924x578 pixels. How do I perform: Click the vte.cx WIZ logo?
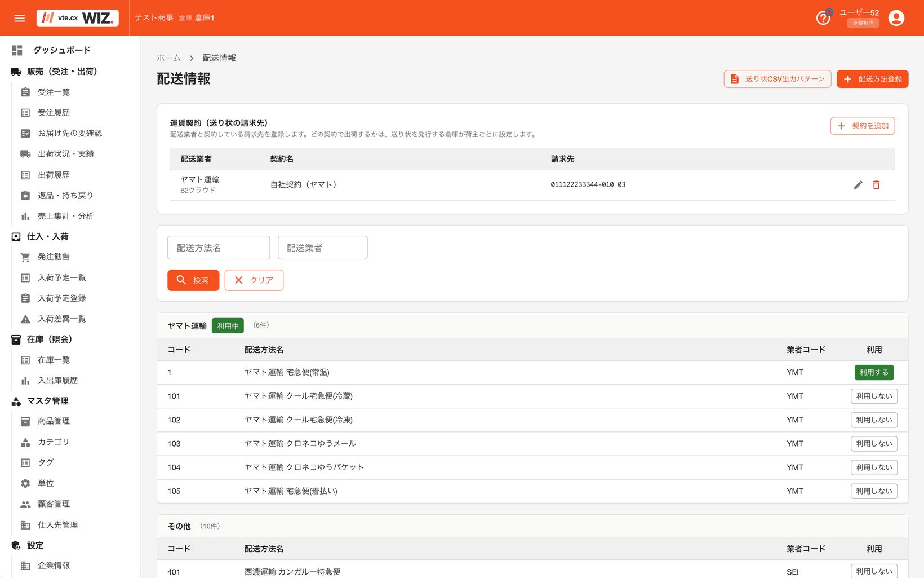click(x=78, y=18)
